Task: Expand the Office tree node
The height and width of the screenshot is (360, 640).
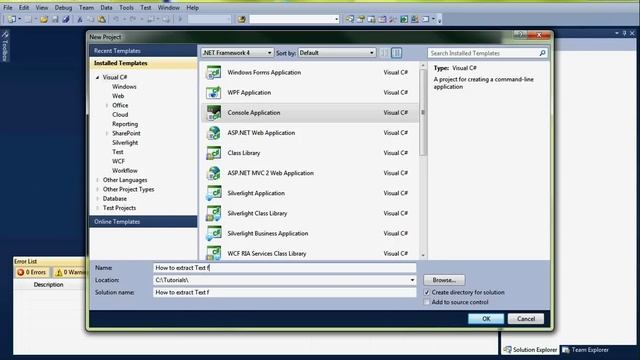Action: [x=107, y=105]
